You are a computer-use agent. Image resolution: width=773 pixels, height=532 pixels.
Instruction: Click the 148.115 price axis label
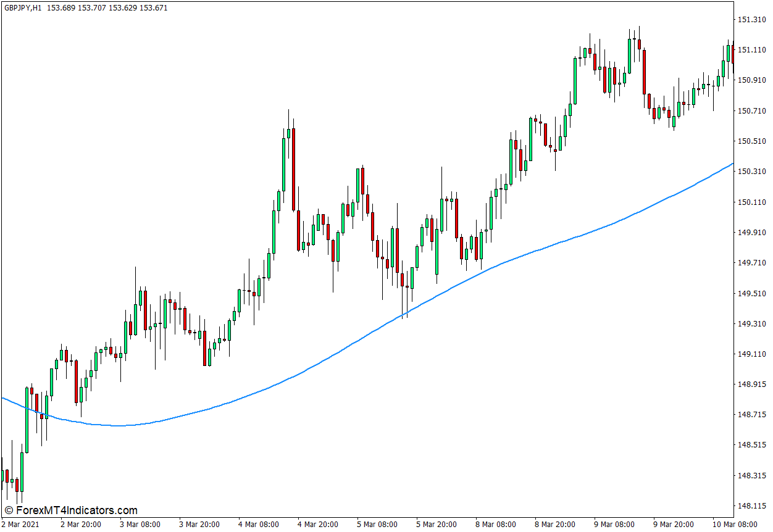point(751,506)
